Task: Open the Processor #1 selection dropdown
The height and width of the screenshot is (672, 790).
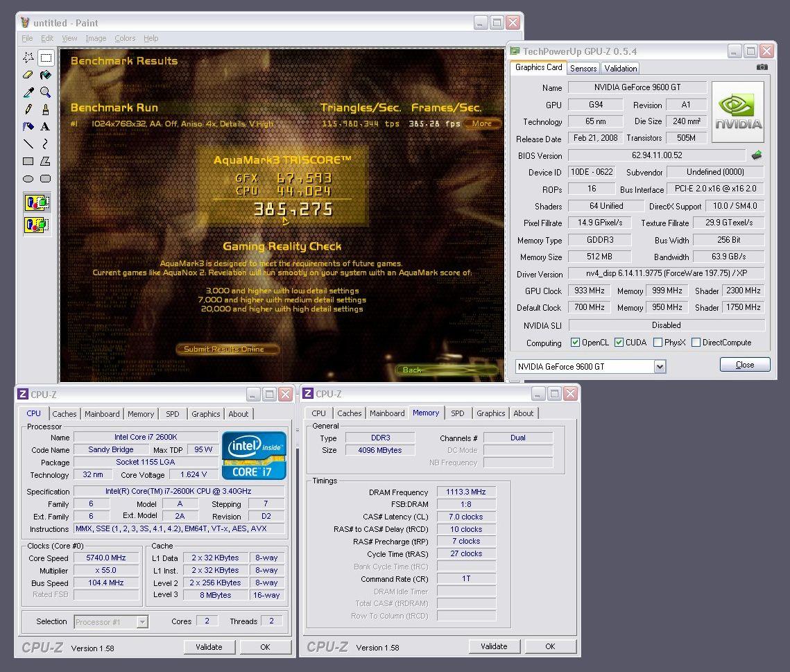Action: click(142, 622)
